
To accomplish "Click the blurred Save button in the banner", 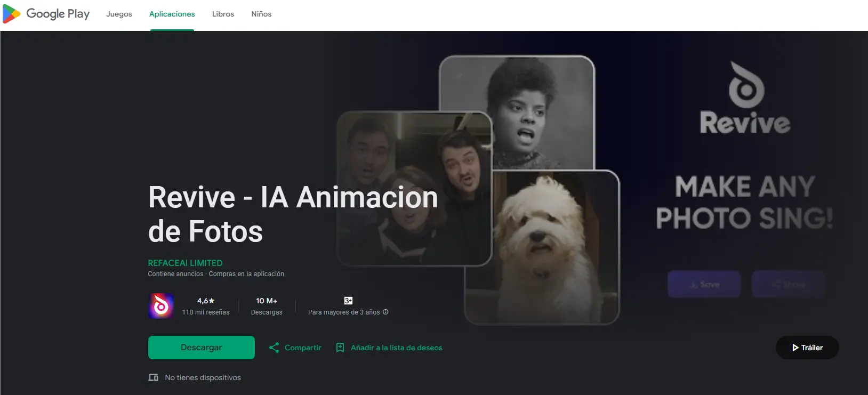I will 704,284.
